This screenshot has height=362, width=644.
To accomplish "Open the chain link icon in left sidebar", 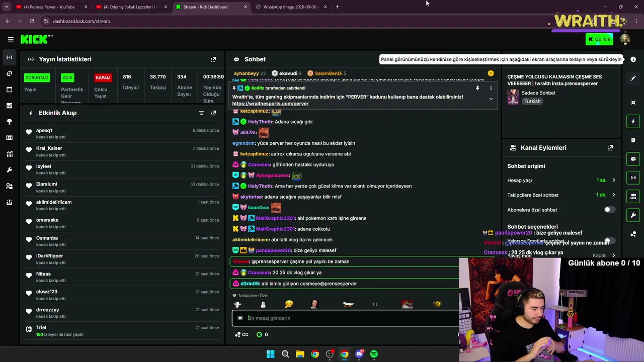I will click(10, 73).
